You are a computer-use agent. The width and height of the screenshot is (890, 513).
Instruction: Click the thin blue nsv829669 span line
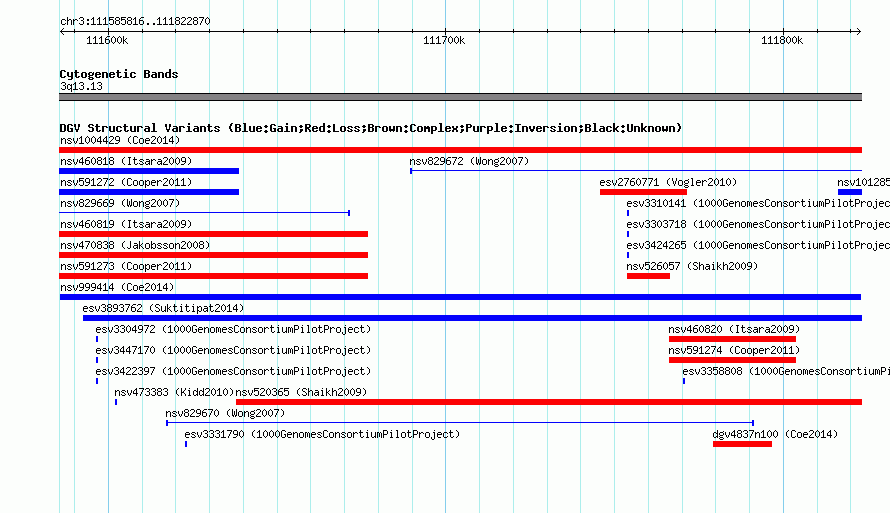(x=204, y=213)
